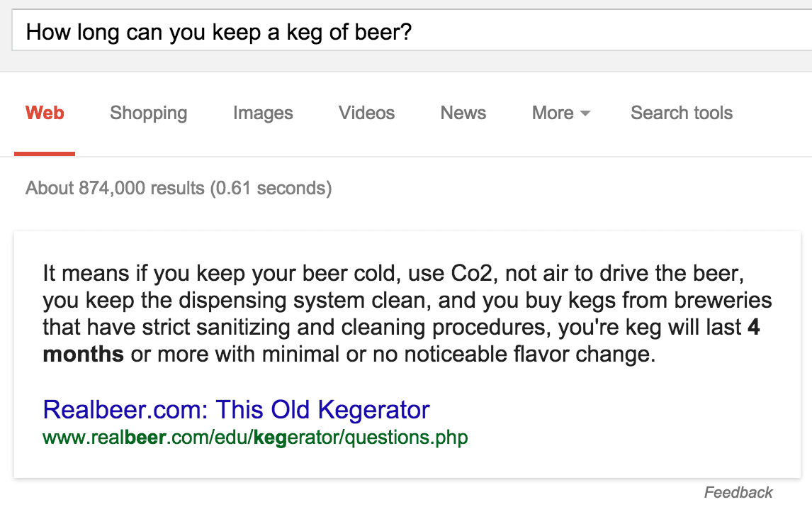Image resolution: width=812 pixels, height=512 pixels.
Task: Click the word 'Kegerator' in the result title
Action: point(373,409)
